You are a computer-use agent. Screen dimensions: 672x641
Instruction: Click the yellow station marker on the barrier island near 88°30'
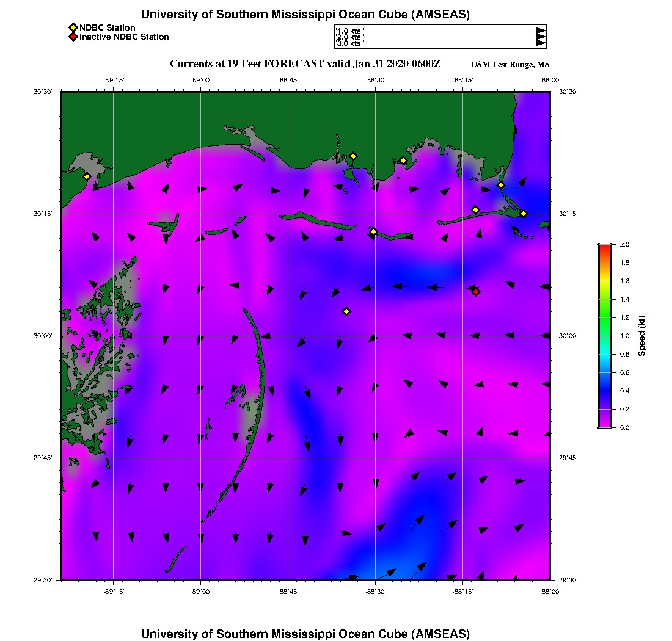(373, 231)
